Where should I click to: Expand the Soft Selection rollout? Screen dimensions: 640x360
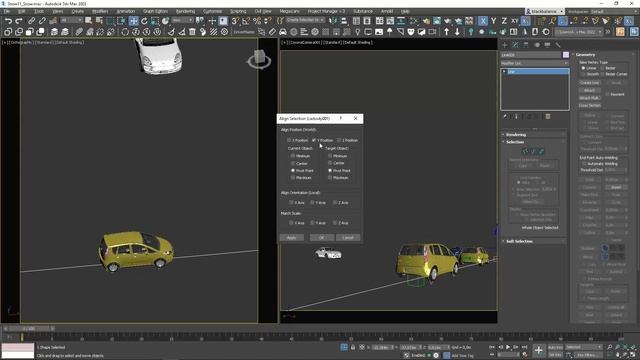tap(533, 241)
